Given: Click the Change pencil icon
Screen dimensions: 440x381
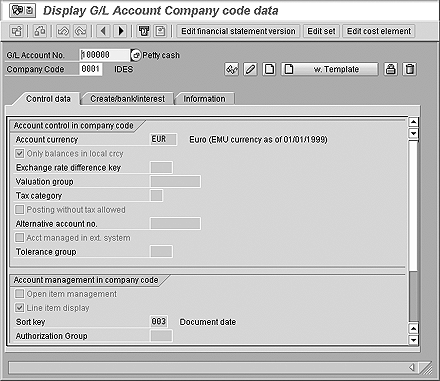Looking at the screenshot, I should click(250, 69).
